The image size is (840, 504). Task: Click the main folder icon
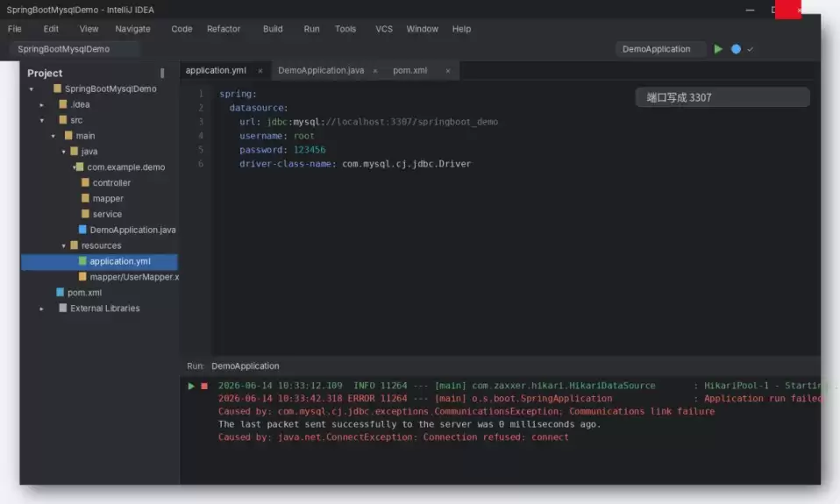click(68, 136)
